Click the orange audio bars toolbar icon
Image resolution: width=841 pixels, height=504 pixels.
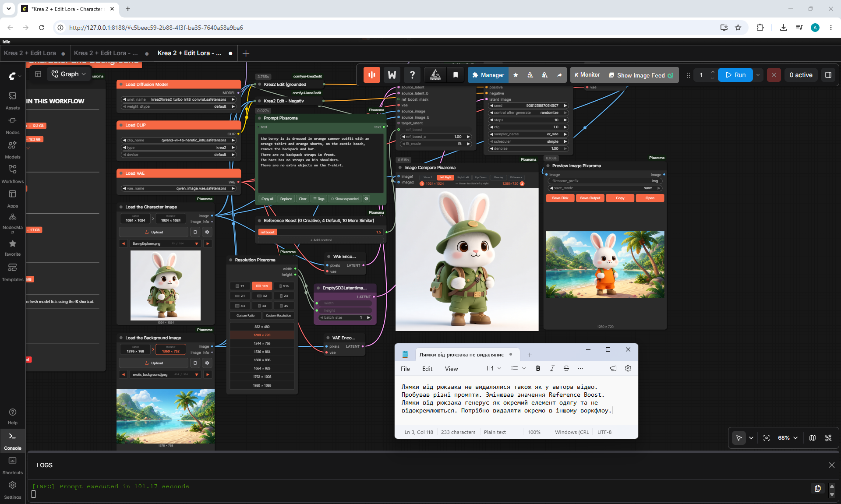372,75
